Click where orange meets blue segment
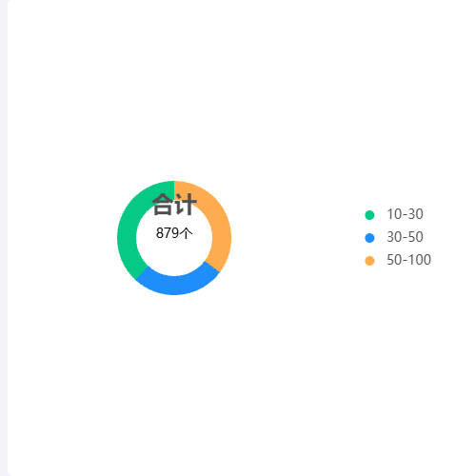The height and width of the screenshot is (476, 476). tap(212, 267)
